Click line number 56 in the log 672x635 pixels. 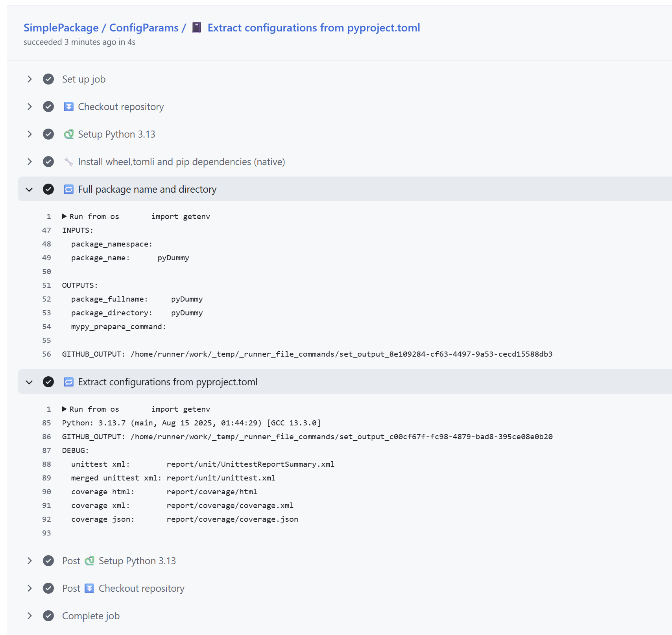(46, 354)
